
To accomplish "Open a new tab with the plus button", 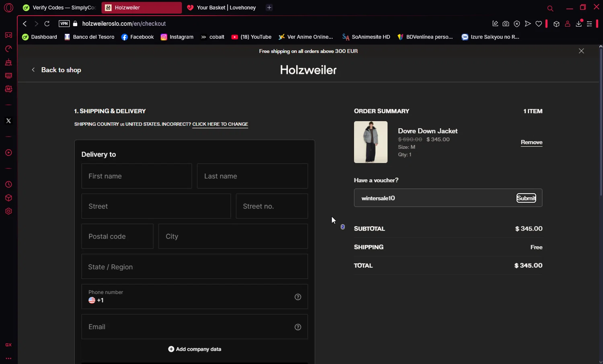I will point(269,8).
